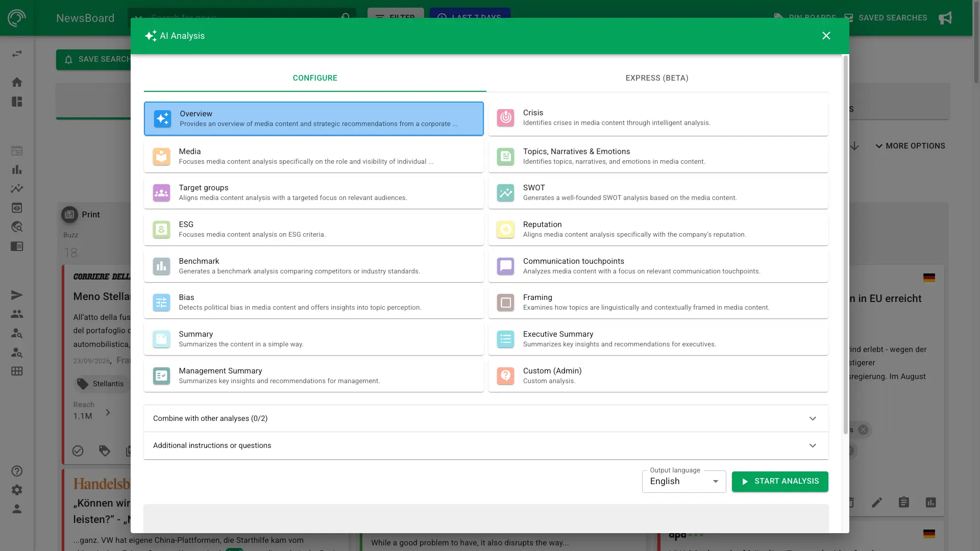Click the Summary document icon
980x551 pixels.
pos(161,339)
